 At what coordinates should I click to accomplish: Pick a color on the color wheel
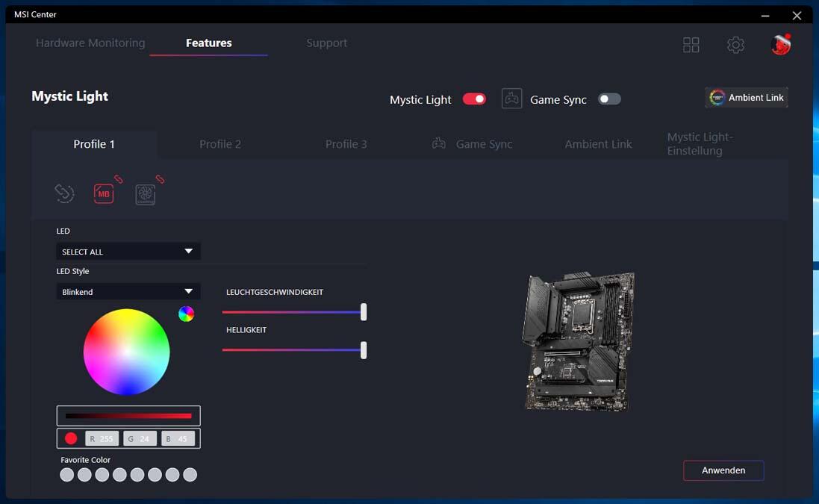[x=126, y=352]
